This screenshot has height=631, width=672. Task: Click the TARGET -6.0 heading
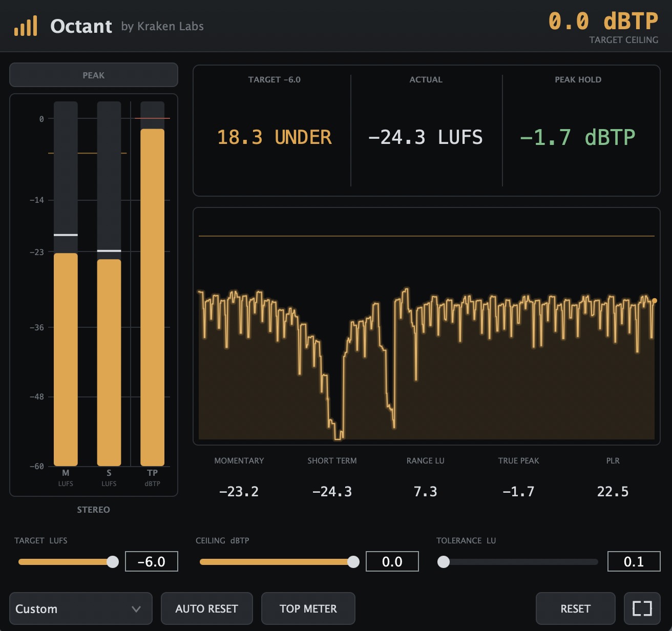(275, 79)
